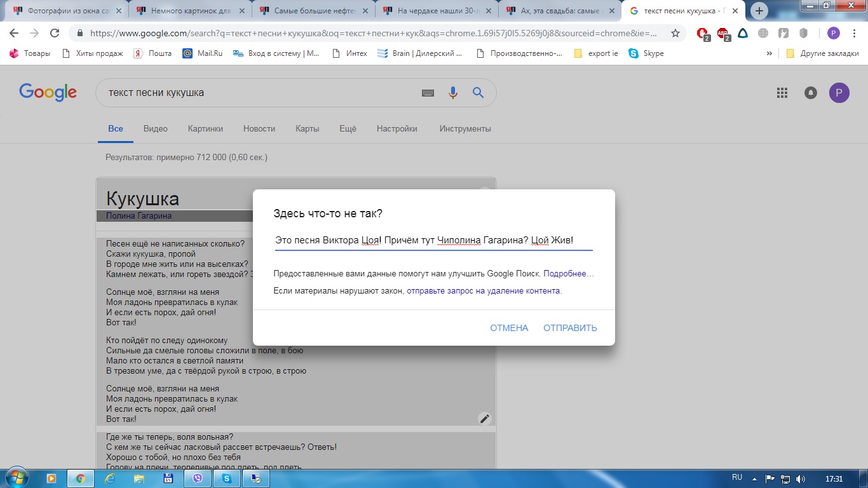Image resolution: width=868 pixels, height=488 pixels.
Task: Bookmark this page with the star
Action: [x=675, y=34]
